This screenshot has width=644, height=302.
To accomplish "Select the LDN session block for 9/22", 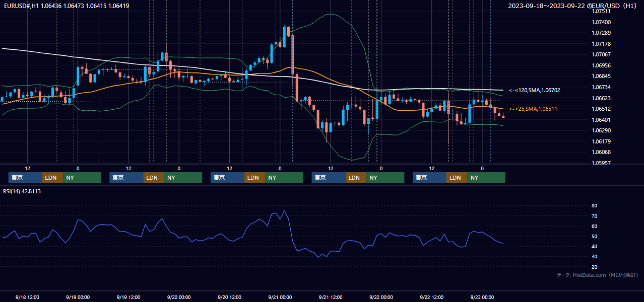I will pos(457,178).
